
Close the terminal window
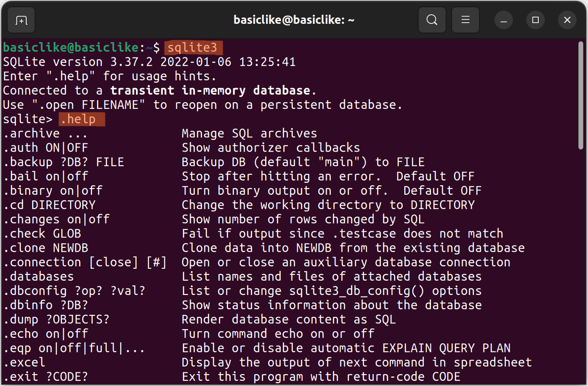tap(567, 20)
